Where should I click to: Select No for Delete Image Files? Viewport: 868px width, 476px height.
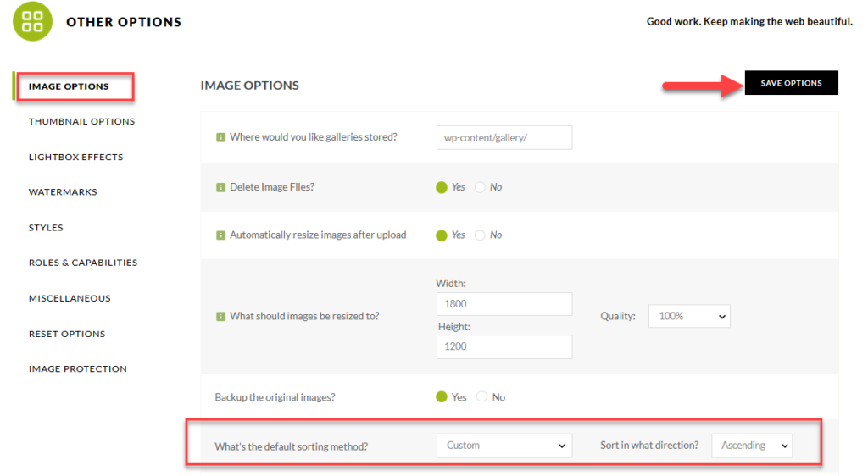click(481, 187)
